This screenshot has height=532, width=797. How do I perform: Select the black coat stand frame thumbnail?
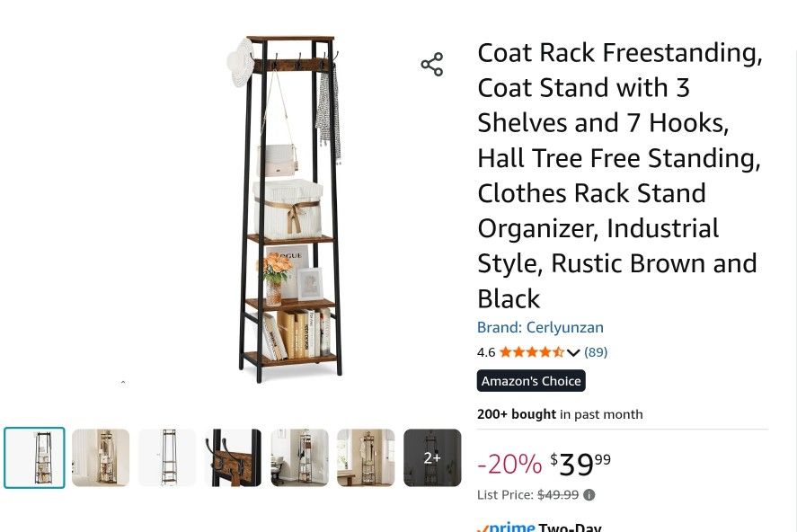pyautogui.click(x=166, y=457)
